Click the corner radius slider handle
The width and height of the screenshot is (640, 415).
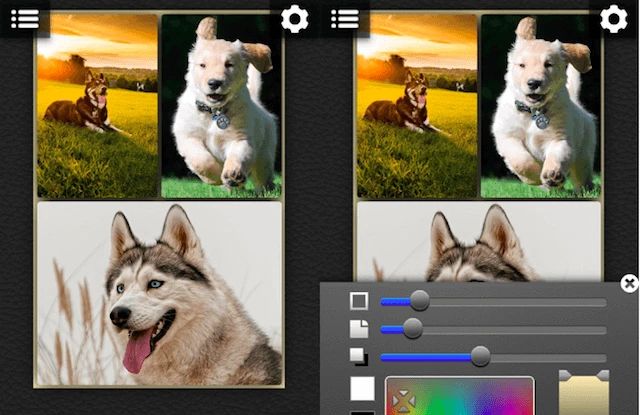[x=412, y=328]
